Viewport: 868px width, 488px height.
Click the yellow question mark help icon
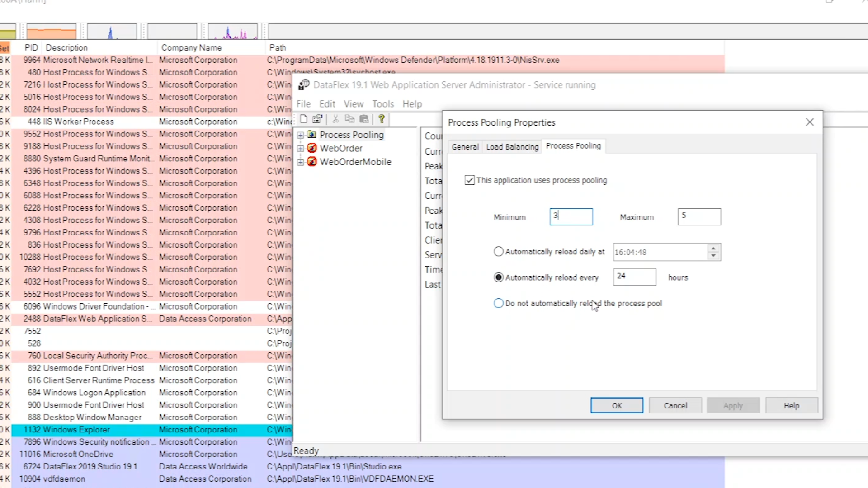coord(382,119)
